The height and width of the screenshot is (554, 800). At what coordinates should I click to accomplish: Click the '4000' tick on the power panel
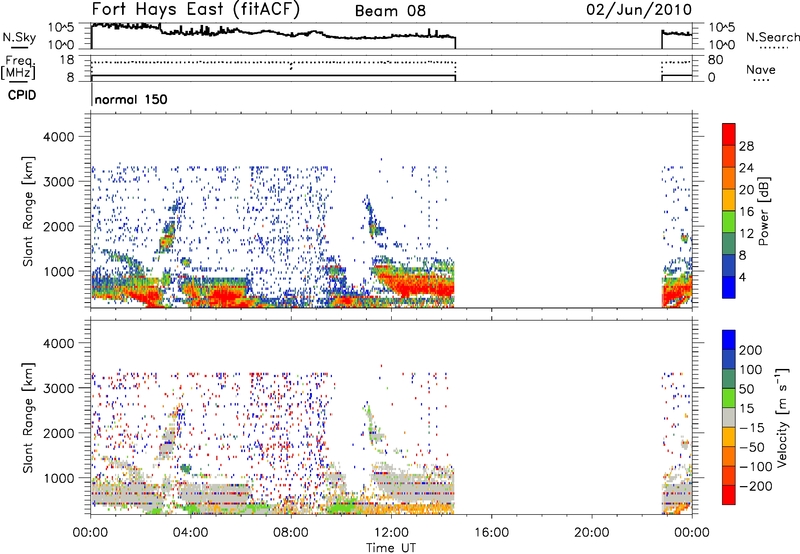[59, 137]
